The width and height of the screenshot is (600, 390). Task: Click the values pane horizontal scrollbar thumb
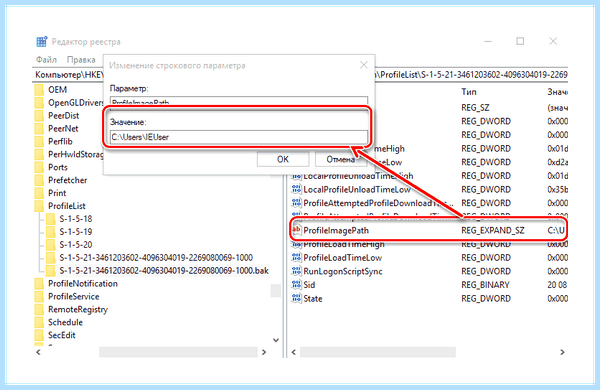[x=378, y=352]
